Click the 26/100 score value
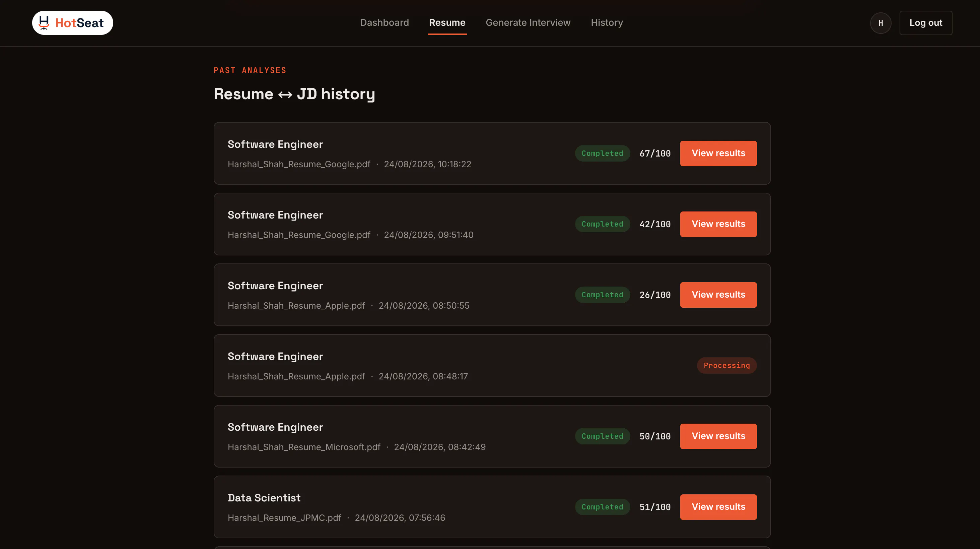Screen dimensions: 980x549 (x=655, y=295)
